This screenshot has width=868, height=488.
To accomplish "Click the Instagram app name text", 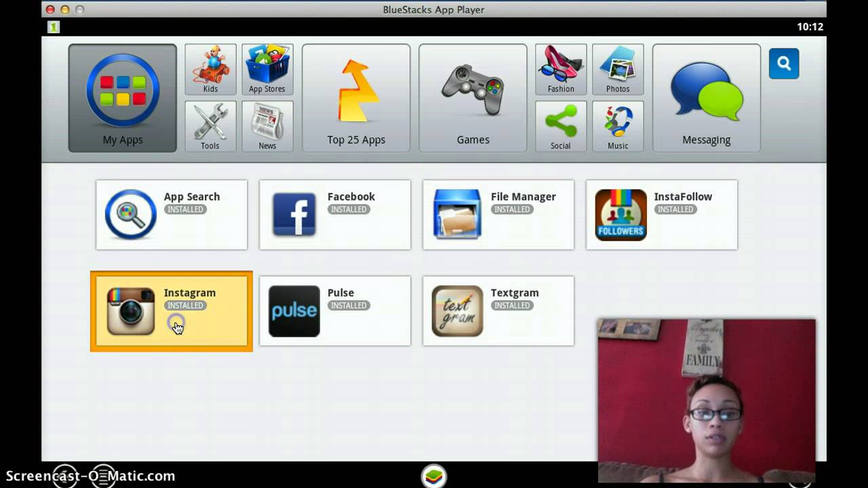I will [x=190, y=293].
